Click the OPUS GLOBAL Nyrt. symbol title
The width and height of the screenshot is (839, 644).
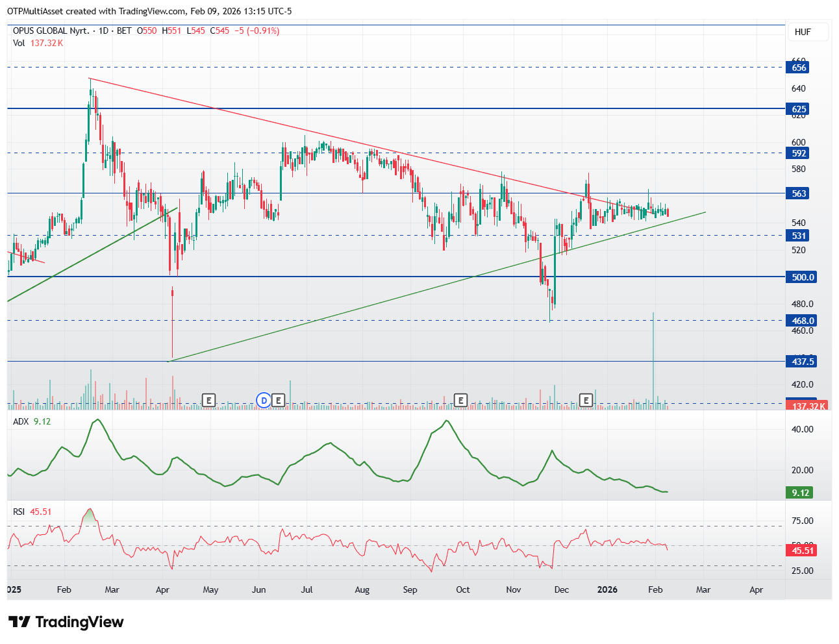tap(51, 31)
